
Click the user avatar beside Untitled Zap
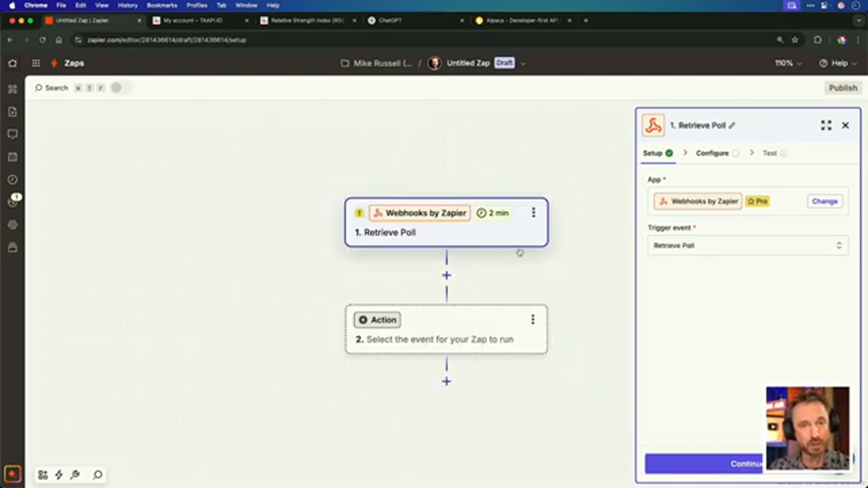[434, 63]
